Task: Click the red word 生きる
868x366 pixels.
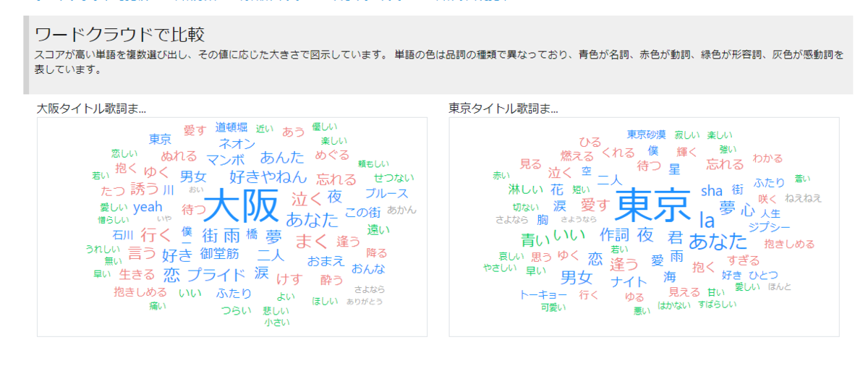Action: click(x=137, y=274)
